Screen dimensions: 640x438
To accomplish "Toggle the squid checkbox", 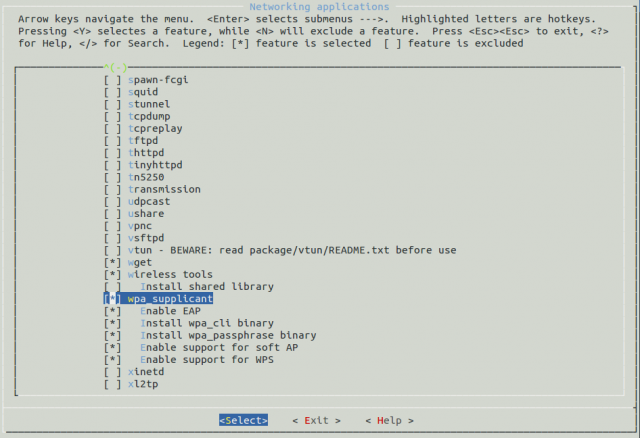I will click(112, 92).
